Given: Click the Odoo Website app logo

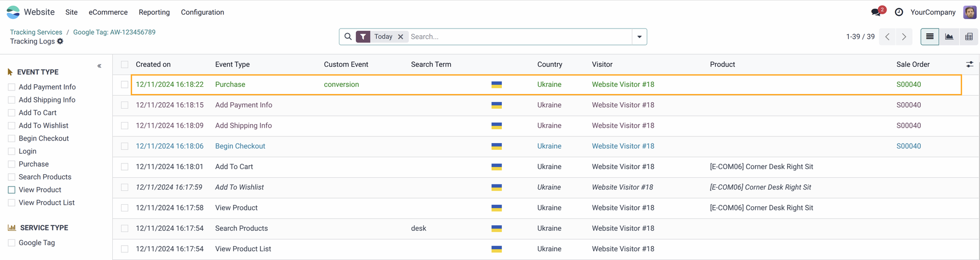Looking at the screenshot, I should 13,12.
